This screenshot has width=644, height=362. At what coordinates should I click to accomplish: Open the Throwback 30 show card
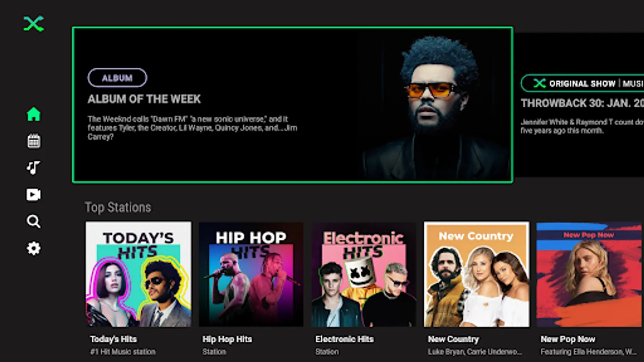tap(580, 105)
